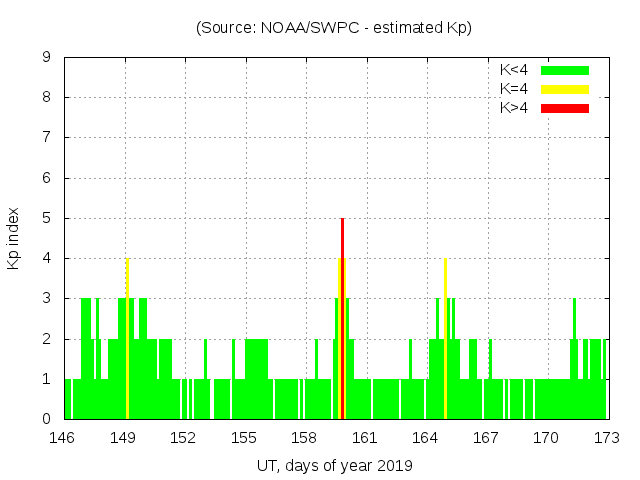Viewport: 640px width, 480px height.
Task: Click the red K>4 legend swatch
Action: 565,108
